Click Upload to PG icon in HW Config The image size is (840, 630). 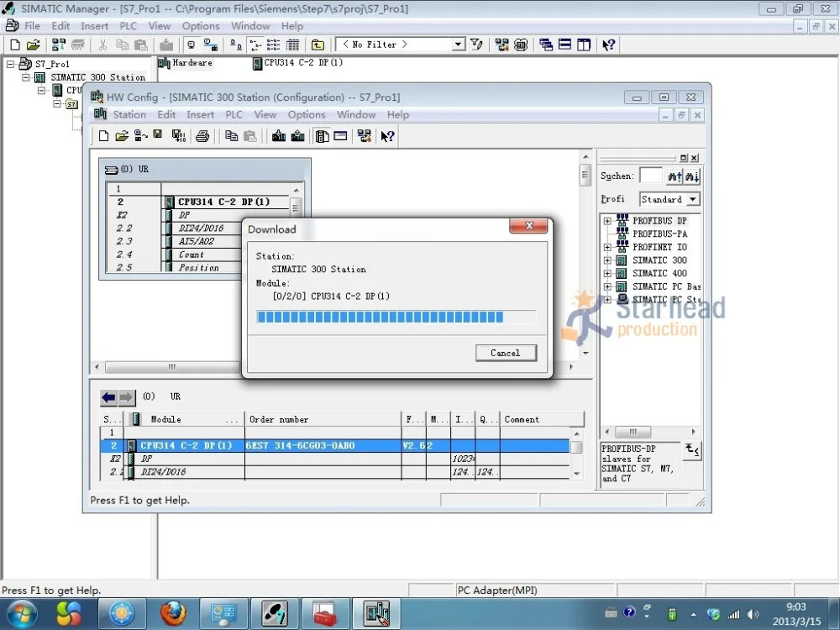tap(298, 136)
